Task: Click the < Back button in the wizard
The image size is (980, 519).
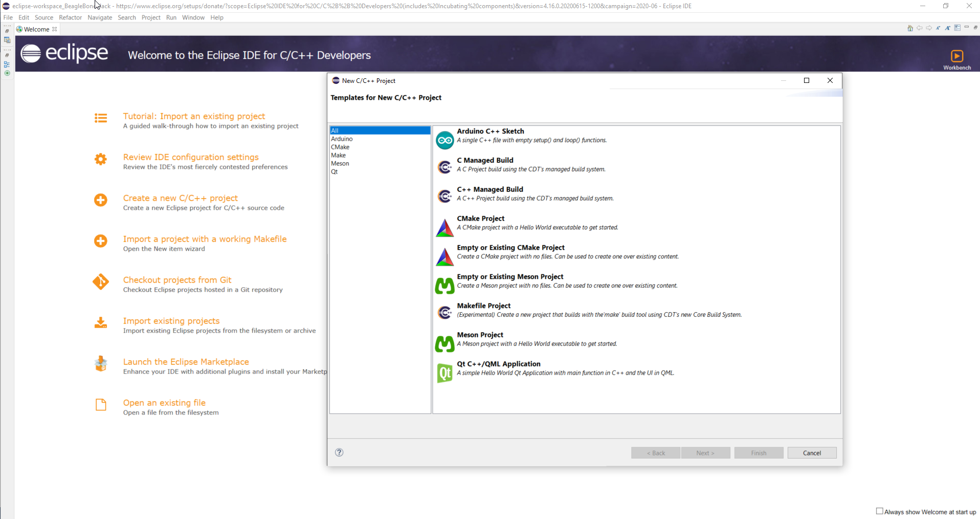Action: coord(656,453)
